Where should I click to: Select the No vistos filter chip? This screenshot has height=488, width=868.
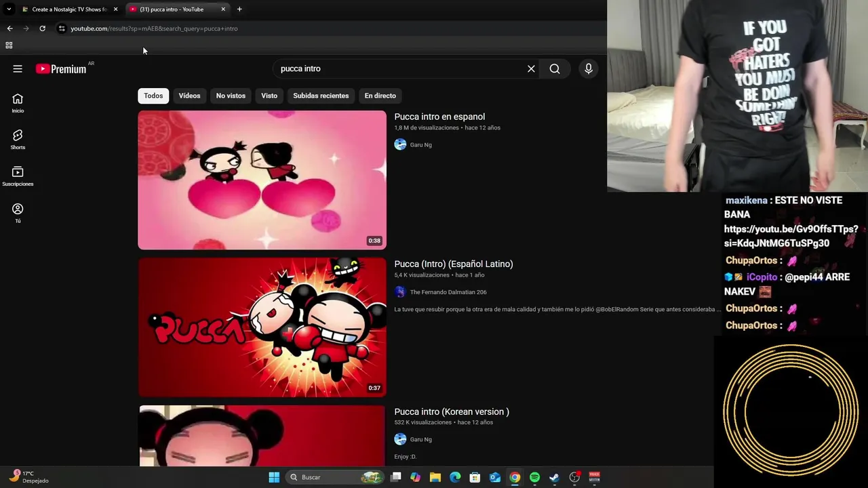pyautogui.click(x=231, y=96)
